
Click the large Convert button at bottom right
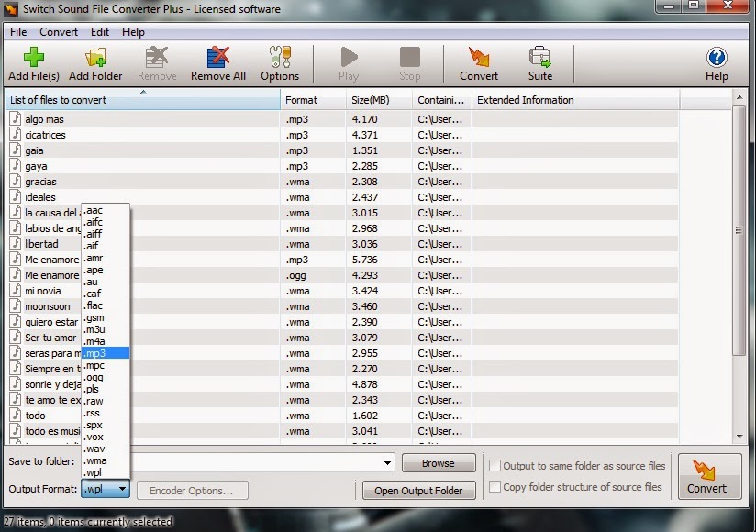pos(709,477)
